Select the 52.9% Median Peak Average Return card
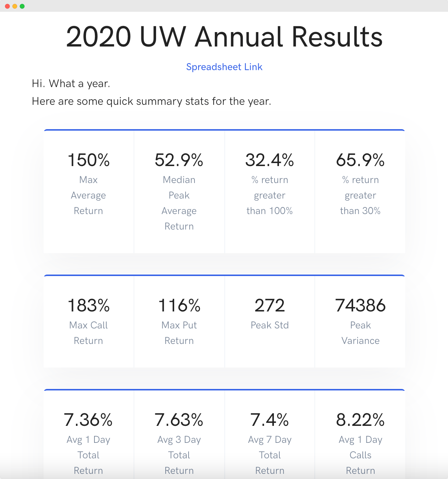 click(179, 192)
